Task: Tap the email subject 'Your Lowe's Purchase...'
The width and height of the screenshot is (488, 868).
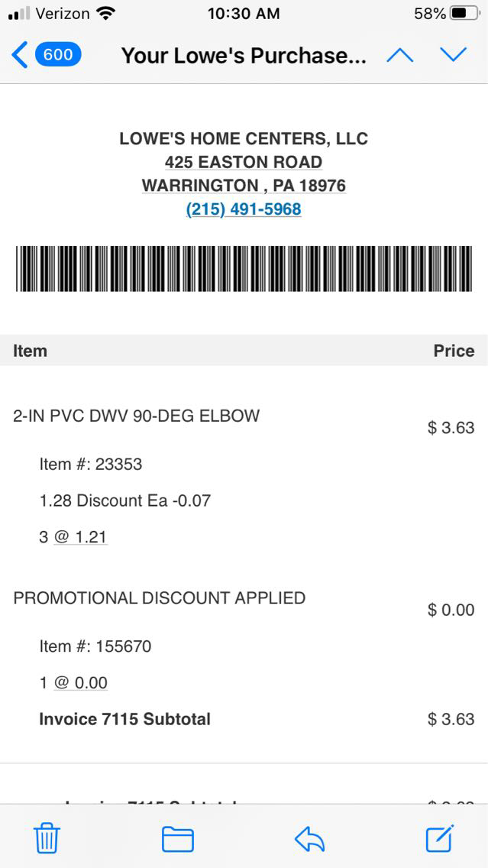Action: coord(244,55)
